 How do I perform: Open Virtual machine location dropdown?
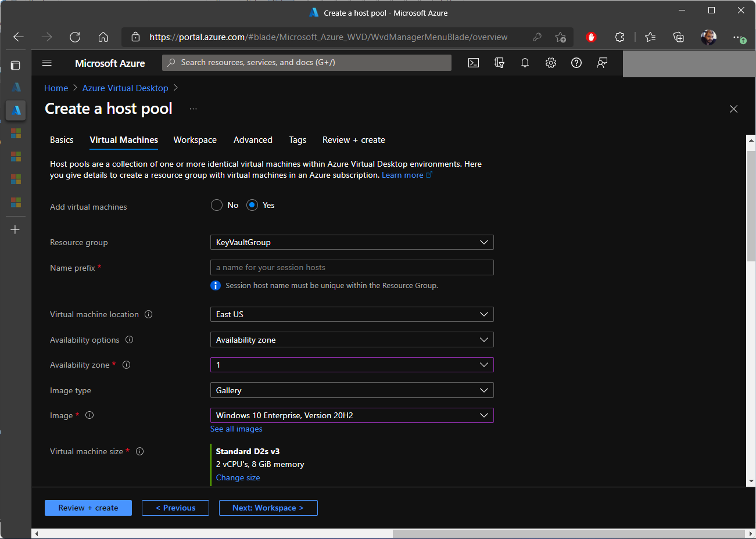tap(352, 314)
